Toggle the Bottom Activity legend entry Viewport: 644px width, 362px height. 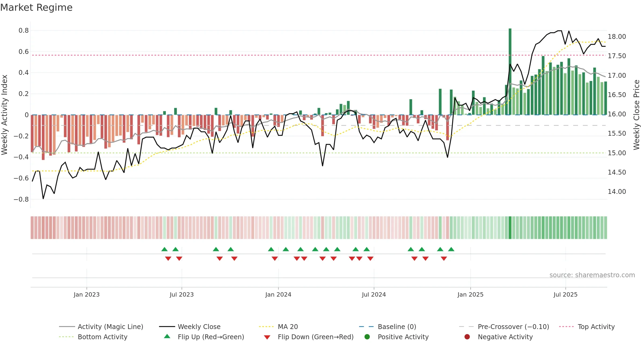tap(93, 337)
